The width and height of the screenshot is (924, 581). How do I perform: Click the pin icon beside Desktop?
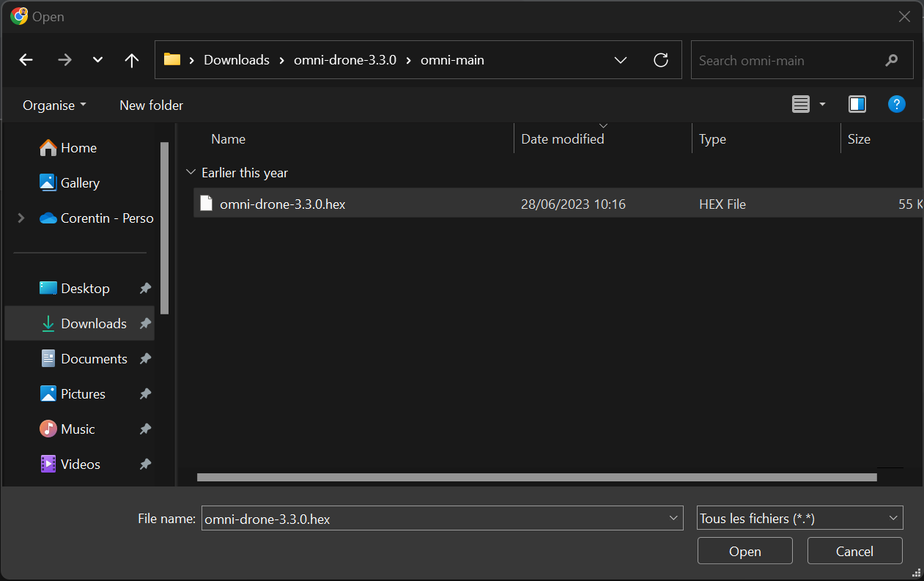[x=145, y=289]
